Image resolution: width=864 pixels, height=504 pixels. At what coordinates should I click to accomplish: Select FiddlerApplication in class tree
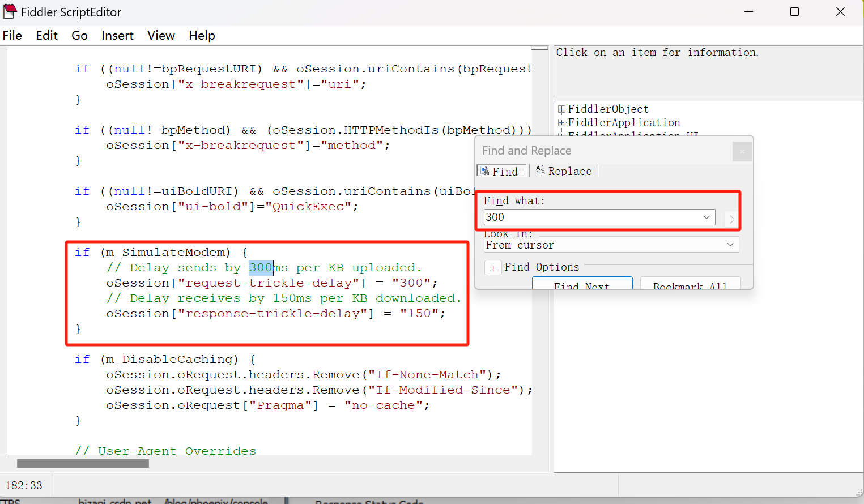(x=624, y=122)
